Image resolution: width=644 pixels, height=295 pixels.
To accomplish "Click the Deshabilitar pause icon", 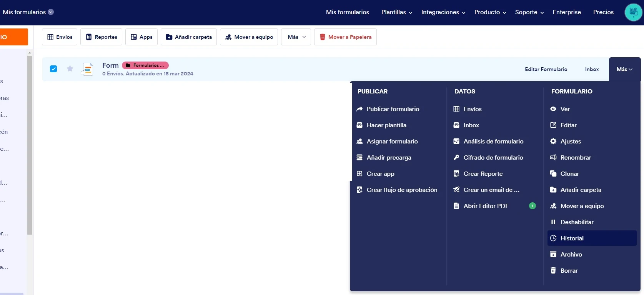I will coord(553,222).
